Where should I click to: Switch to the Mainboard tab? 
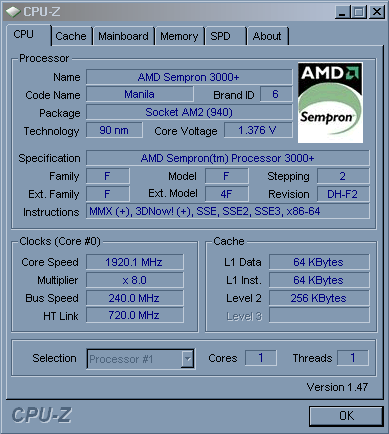pyautogui.click(x=123, y=36)
